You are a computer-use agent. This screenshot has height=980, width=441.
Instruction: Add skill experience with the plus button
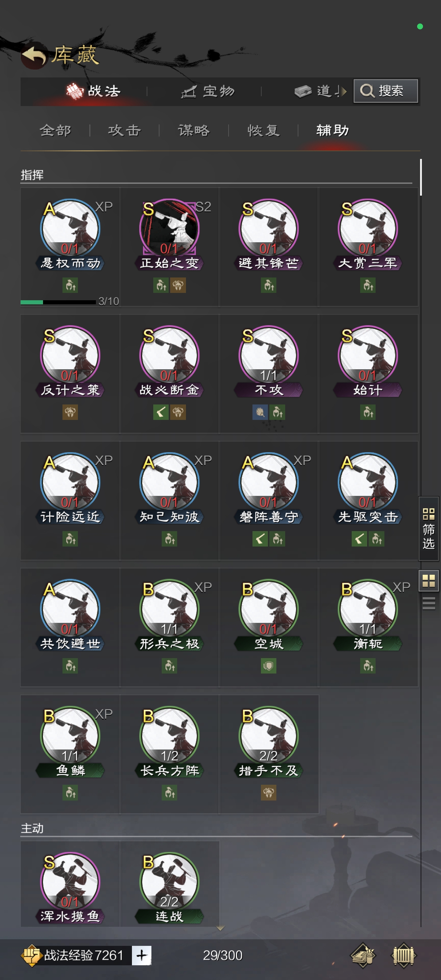[x=141, y=955]
